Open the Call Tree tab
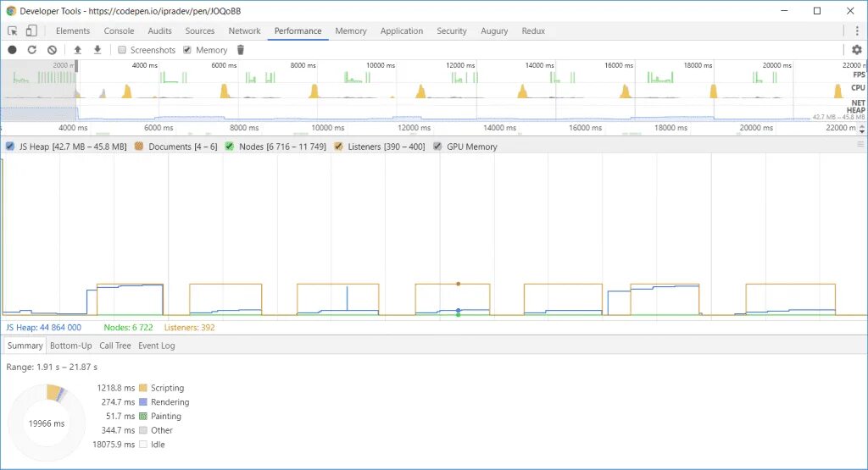This screenshot has width=868, height=470. pos(115,346)
